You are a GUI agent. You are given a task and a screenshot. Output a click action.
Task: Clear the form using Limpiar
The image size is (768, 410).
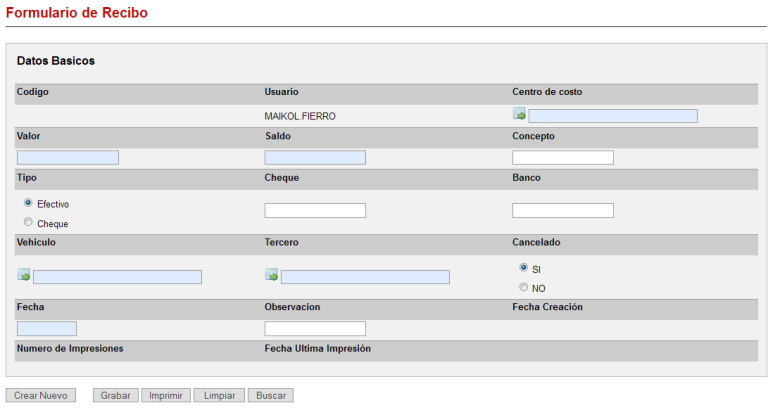[219, 395]
